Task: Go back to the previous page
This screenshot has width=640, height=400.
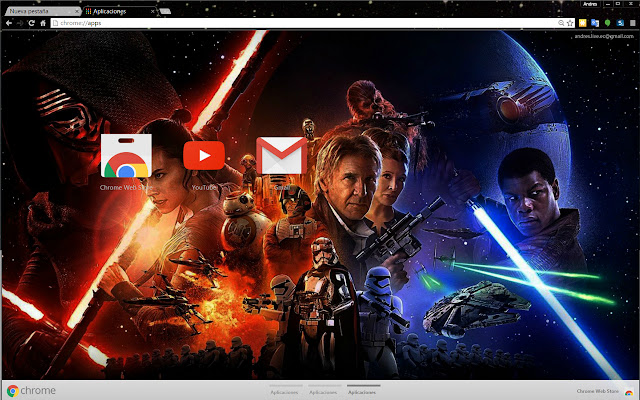Action: (9, 23)
